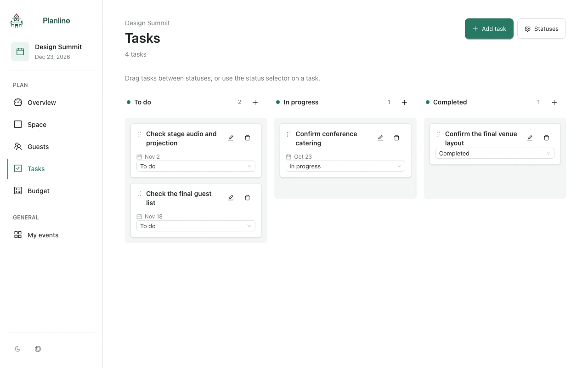
Task: Click the 'Nov 2' due date
Action: [152, 157]
